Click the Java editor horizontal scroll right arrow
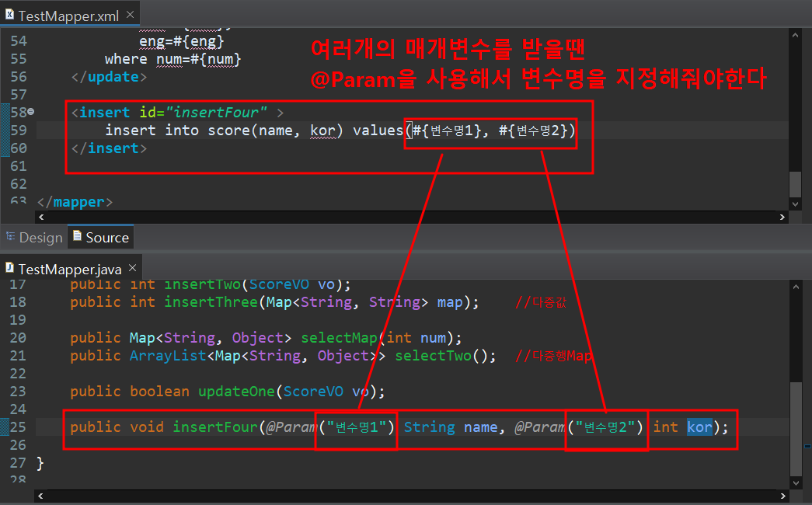 point(782,496)
